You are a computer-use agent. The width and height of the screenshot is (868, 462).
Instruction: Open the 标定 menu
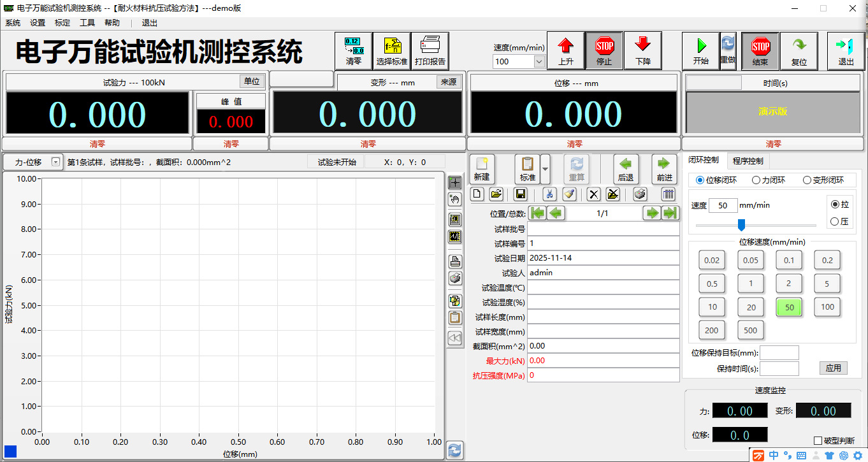62,22
